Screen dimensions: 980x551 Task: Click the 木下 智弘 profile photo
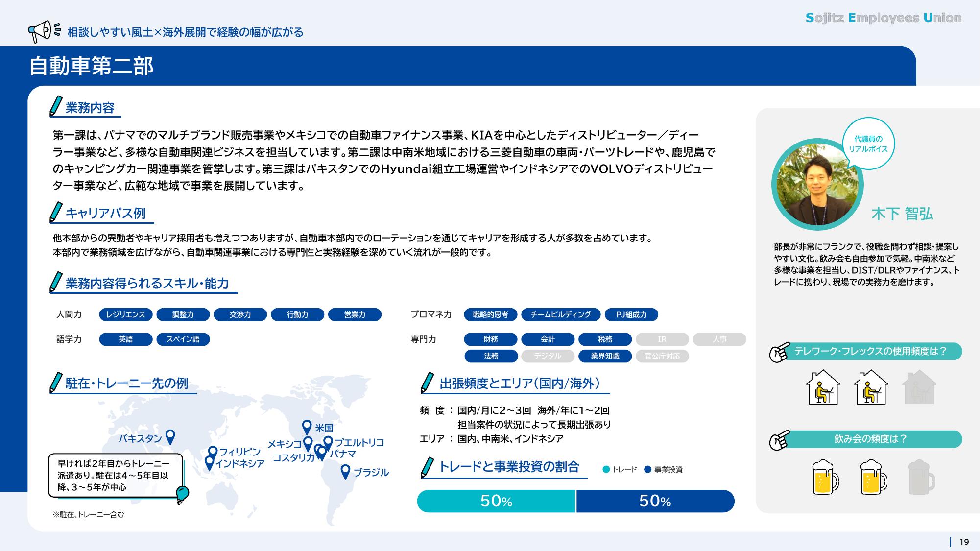point(817,185)
